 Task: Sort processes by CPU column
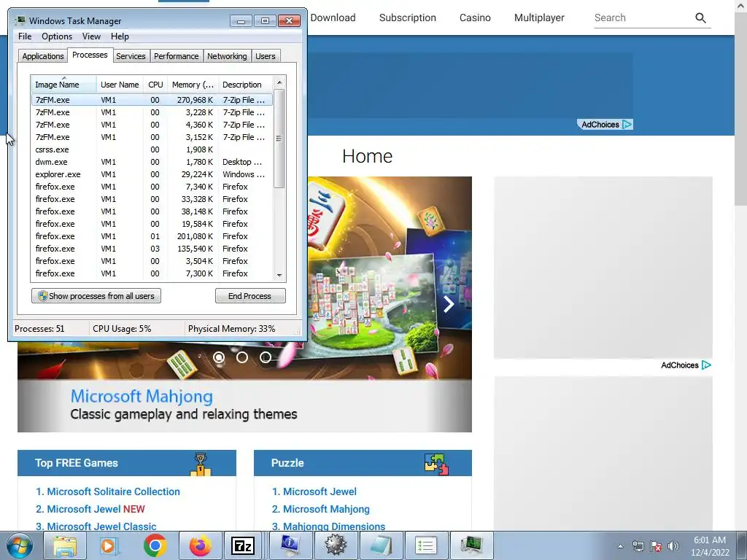[155, 85]
